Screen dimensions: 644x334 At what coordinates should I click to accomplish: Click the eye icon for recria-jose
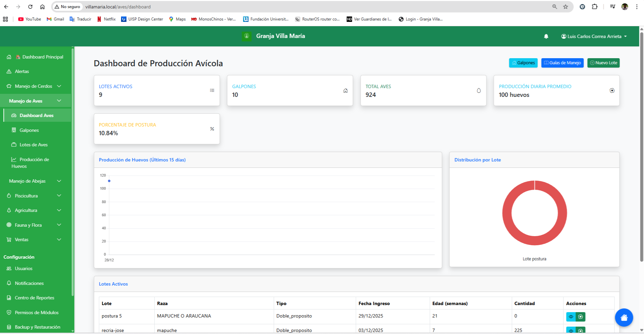coord(570,330)
